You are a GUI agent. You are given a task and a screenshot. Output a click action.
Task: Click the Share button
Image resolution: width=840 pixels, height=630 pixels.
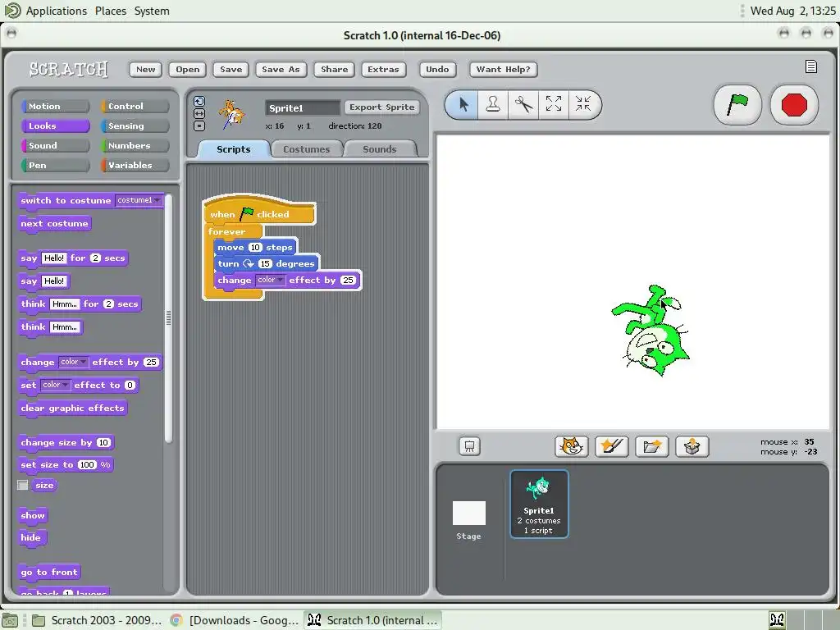335,69
